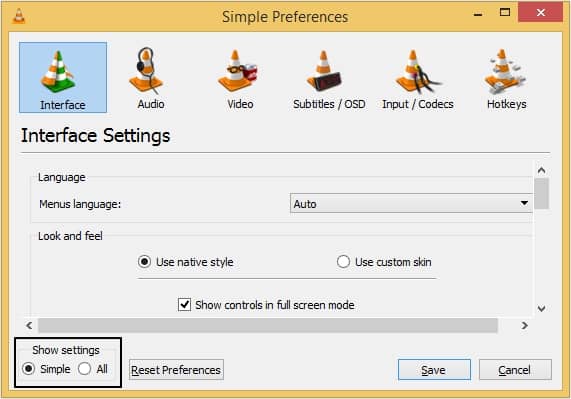571x399 pixels.
Task: Open the Video settings category
Action: coord(240,78)
